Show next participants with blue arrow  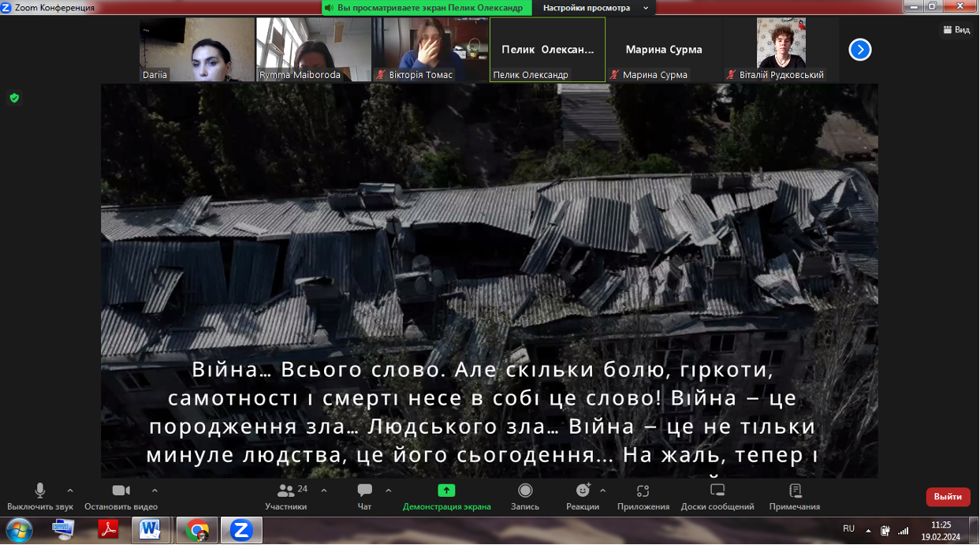[x=859, y=50]
